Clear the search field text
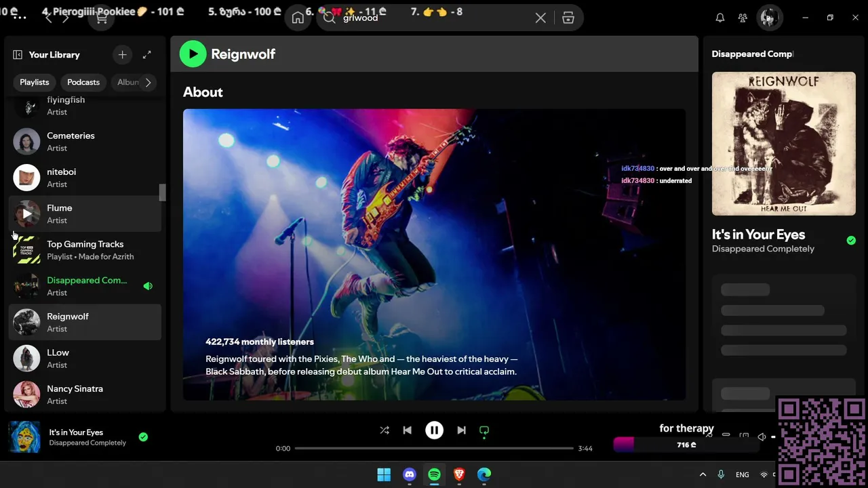 tap(540, 18)
